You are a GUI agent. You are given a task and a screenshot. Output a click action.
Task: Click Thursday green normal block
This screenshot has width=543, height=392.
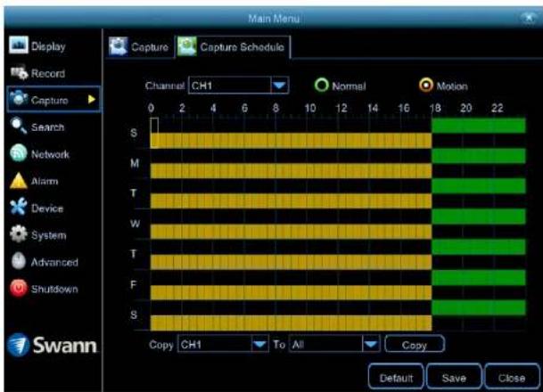click(479, 247)
